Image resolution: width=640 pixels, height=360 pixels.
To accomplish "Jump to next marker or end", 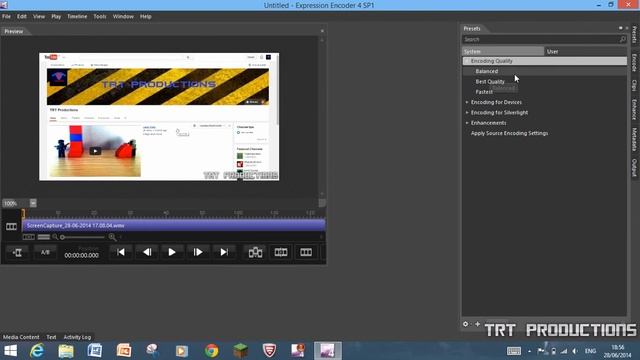I will click(x=224, y=252).
